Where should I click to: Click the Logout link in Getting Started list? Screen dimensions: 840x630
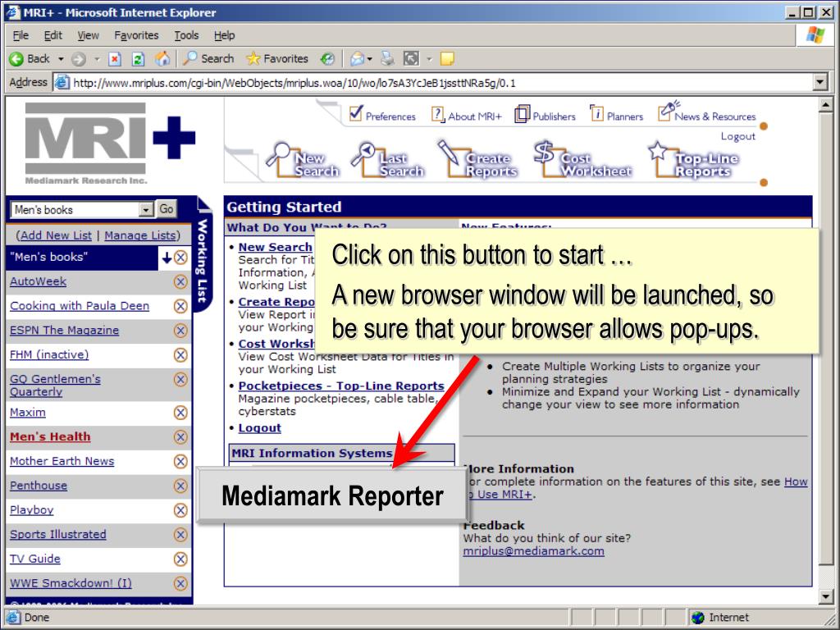click(x=259, y=427)
